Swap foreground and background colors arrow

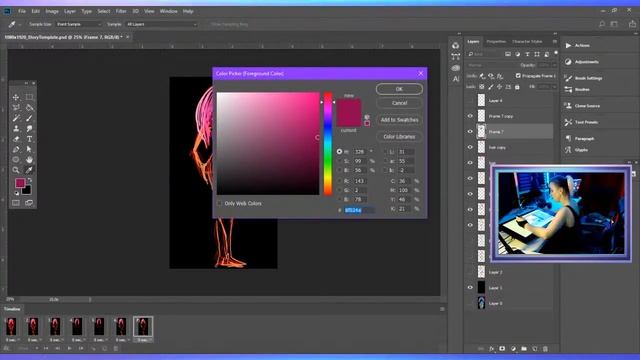coord(29,180)
